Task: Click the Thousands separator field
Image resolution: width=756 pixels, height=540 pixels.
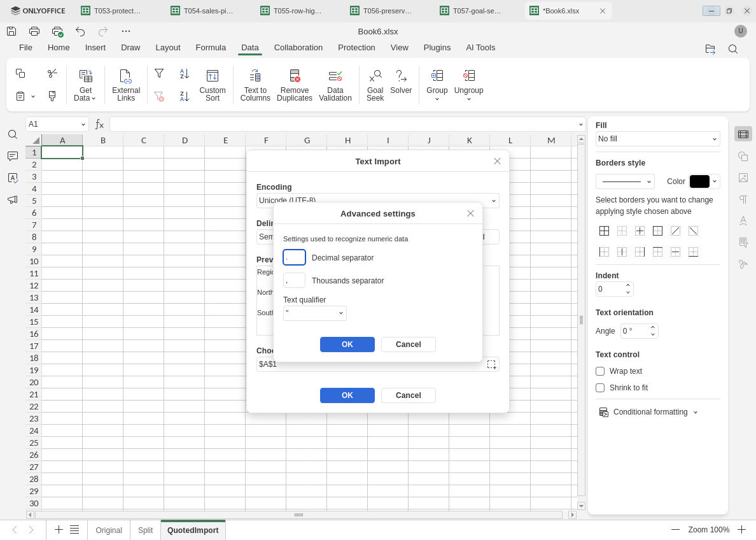Action: coord(294,280)
